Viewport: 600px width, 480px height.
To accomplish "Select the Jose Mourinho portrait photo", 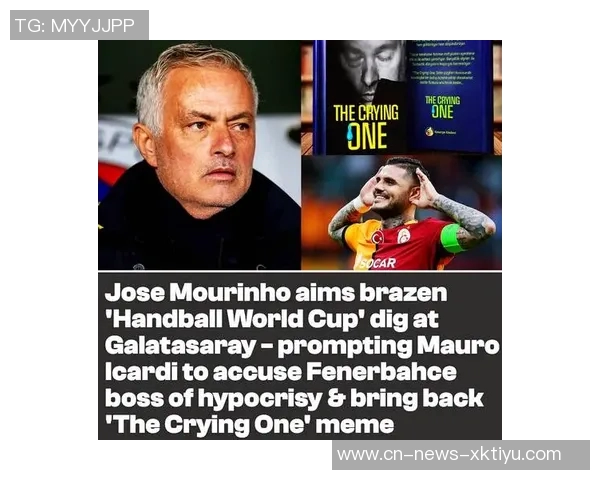I will 199,155.
